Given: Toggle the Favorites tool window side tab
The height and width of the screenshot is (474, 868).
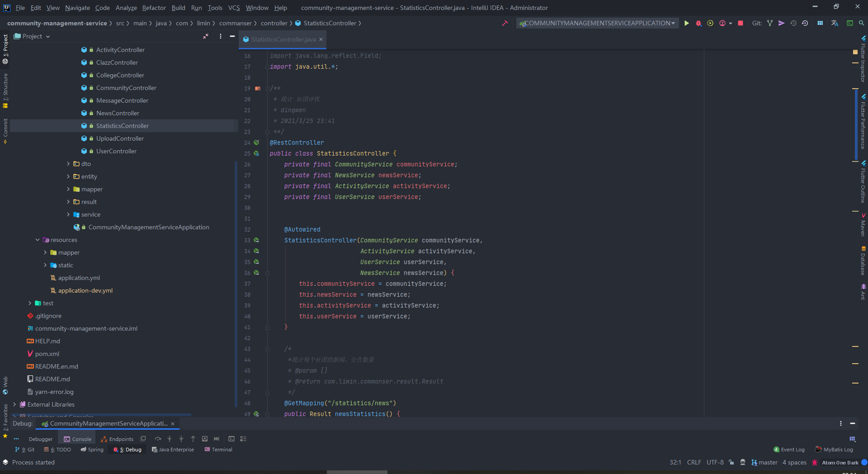Looking at the screenshot, I should click(5, 421).
